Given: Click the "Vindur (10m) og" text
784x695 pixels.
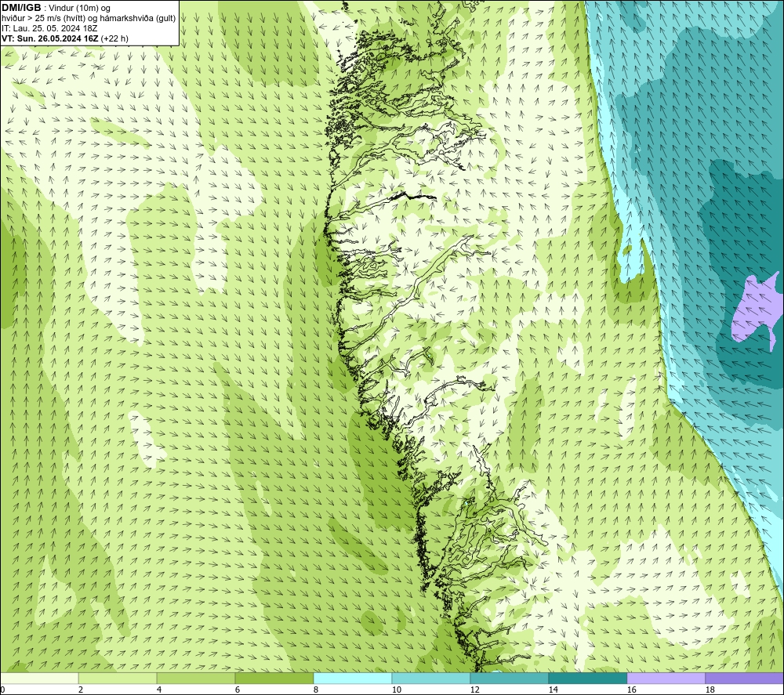Looking at the screenshot, I should coord(80,9).
